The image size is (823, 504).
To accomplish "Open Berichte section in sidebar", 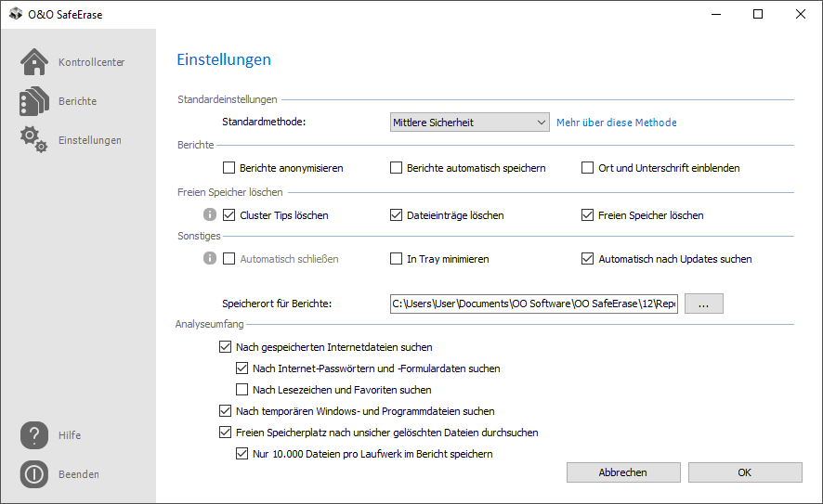I will click(x=77, y=101).
